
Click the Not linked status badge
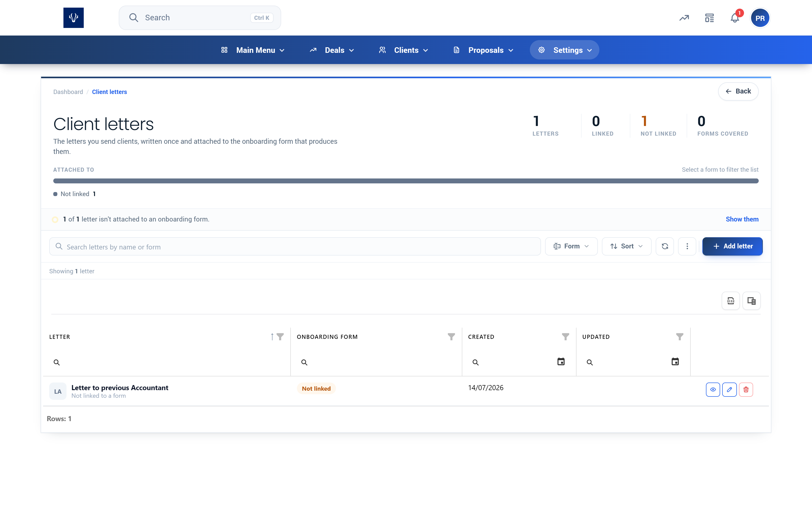[x=316, y=388]
